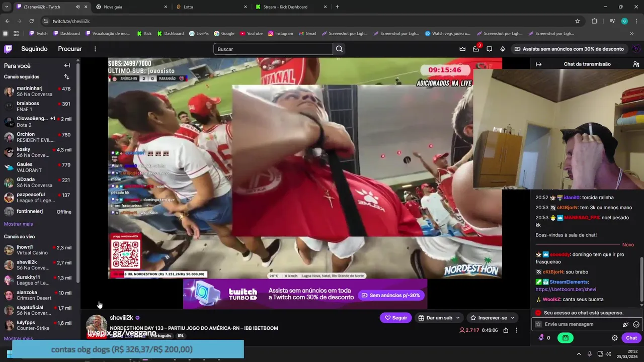
Task: Open chat settings gear
Action: (x=614, y=338)
